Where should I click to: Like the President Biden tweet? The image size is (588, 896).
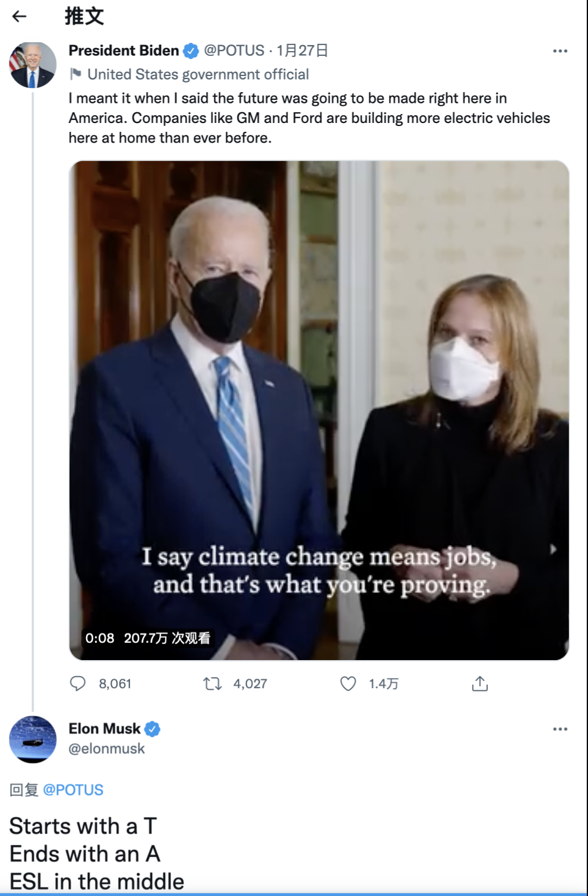[x=348, y=684]
